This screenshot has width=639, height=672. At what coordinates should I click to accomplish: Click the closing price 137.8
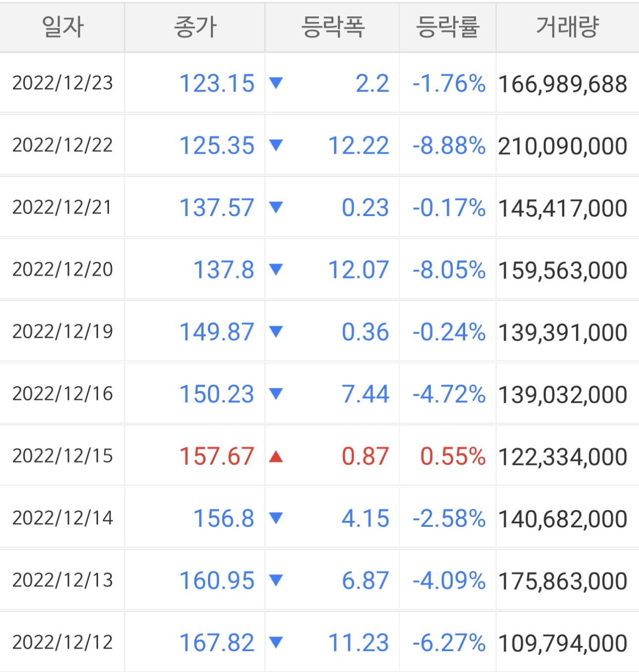coord(224,270)
